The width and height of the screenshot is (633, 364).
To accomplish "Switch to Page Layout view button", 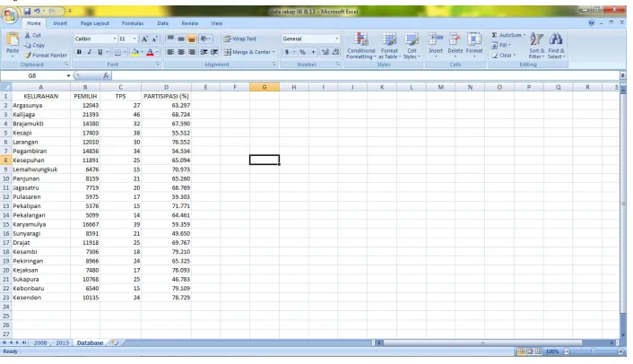I will tap(530, 351).
